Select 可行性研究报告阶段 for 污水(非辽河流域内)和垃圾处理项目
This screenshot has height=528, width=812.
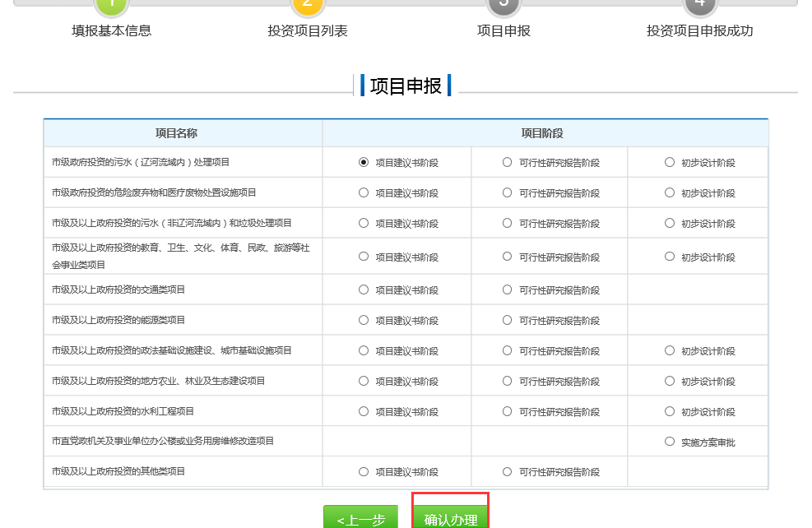[507, 223]
